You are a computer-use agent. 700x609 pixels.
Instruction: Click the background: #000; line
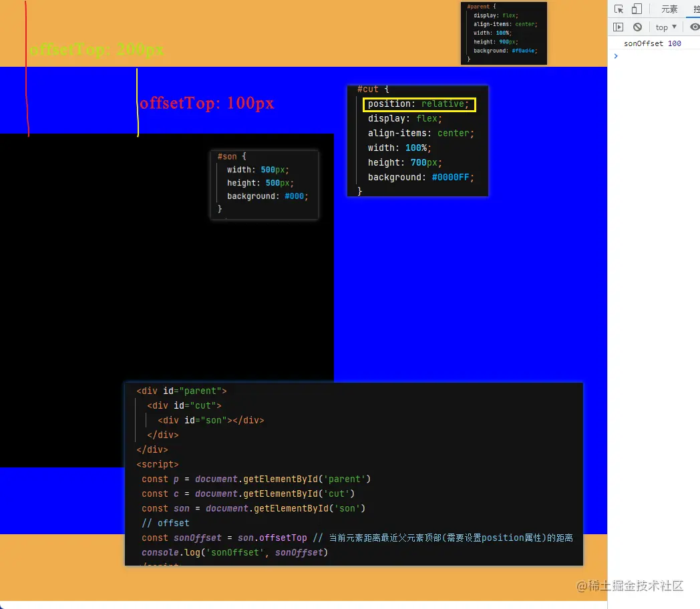click(x=267, y=196)
